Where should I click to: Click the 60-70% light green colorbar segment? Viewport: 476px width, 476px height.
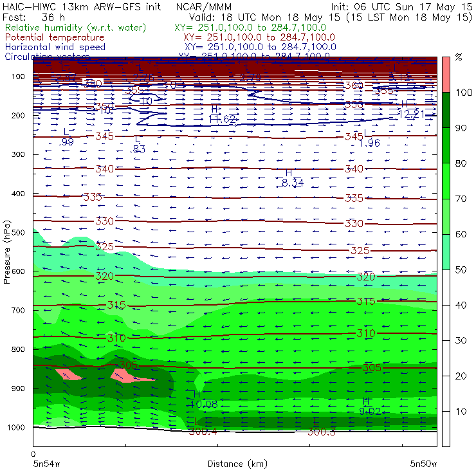[446, 216]
